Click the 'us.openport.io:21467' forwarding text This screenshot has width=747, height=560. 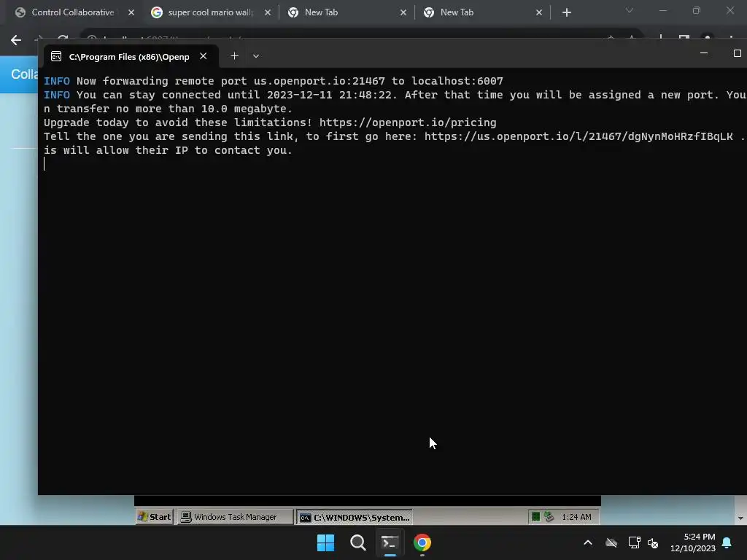(320, 81)
